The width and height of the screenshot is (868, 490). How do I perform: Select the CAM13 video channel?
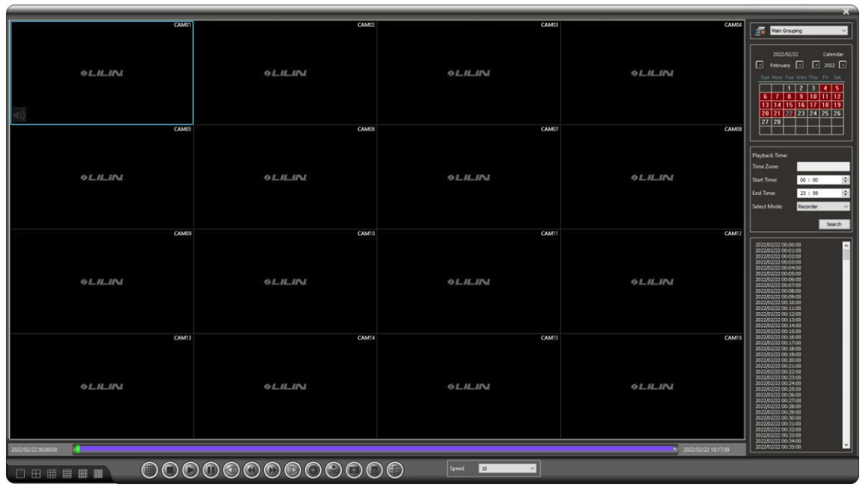click(102, 386)
